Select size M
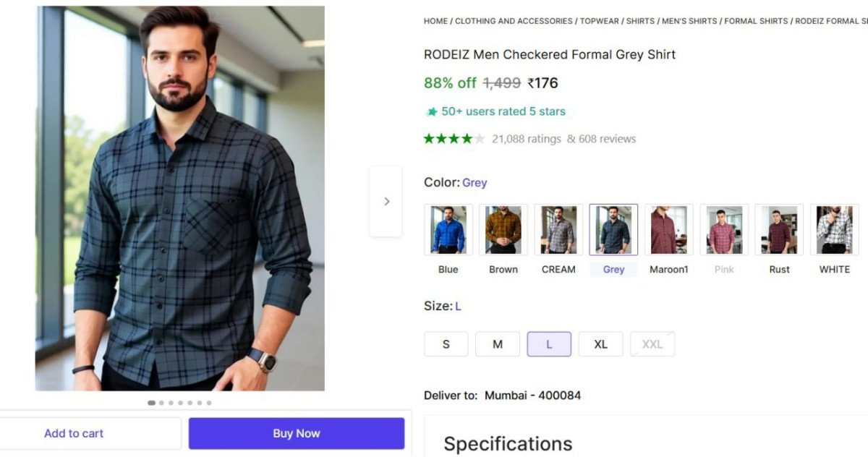 coord(498,343)
